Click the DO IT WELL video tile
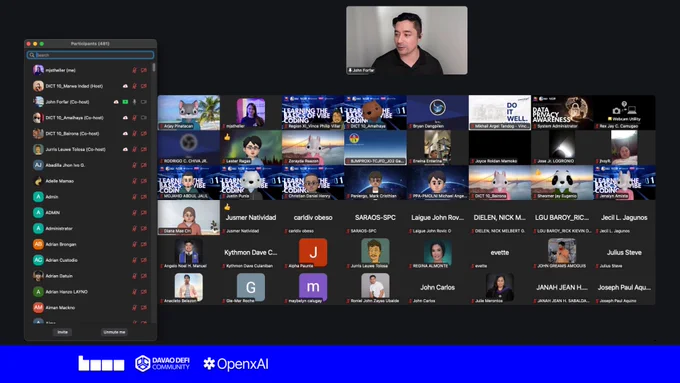The height and width of the screenshot is (383, 680). (x=500, y=113)
